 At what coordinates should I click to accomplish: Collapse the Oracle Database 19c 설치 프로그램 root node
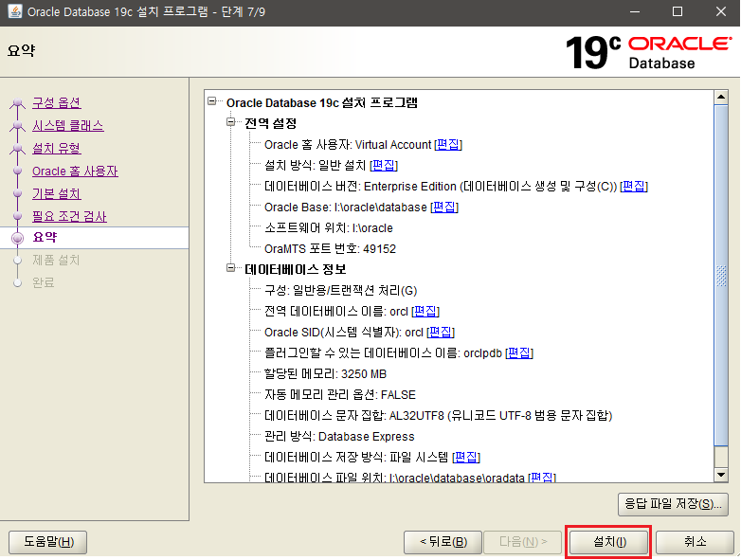click(x=212, y=101)
